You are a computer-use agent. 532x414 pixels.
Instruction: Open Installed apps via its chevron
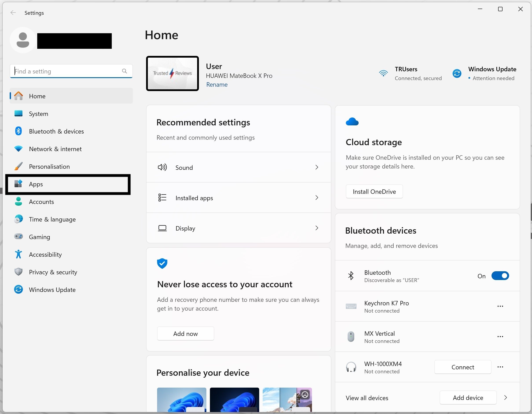click(317, 198)
